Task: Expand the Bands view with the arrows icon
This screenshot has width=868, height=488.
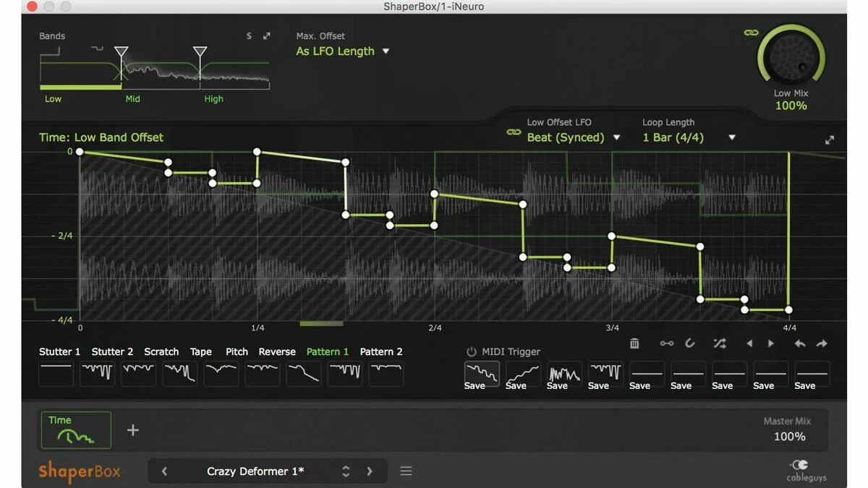Action: click(x=267, y=36)
